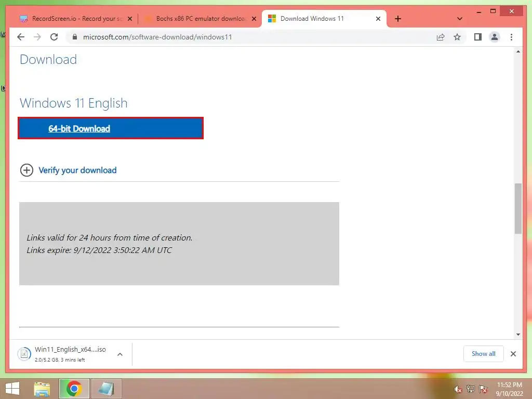
Task: Reload the Windows 11 download page
Action: pos(54,37)
